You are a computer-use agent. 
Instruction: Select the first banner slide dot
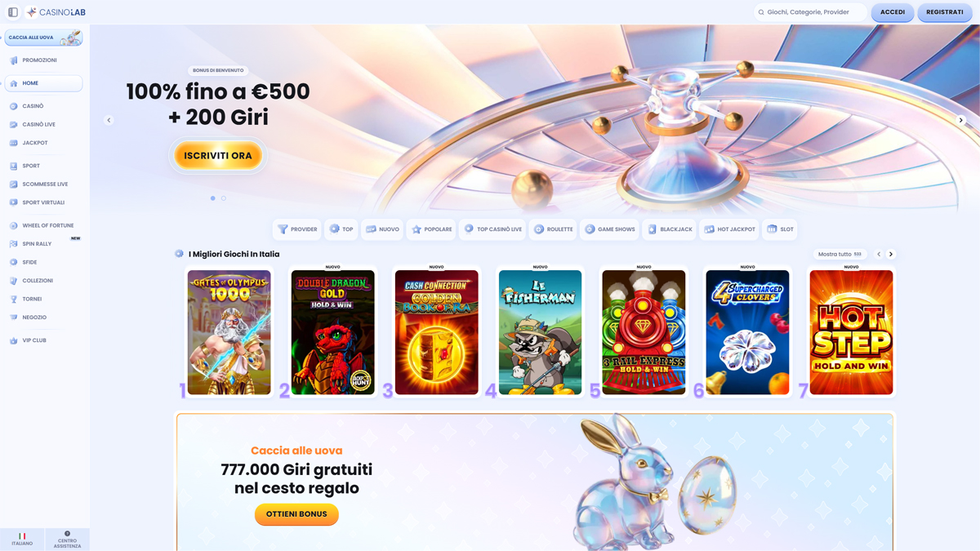213,198
